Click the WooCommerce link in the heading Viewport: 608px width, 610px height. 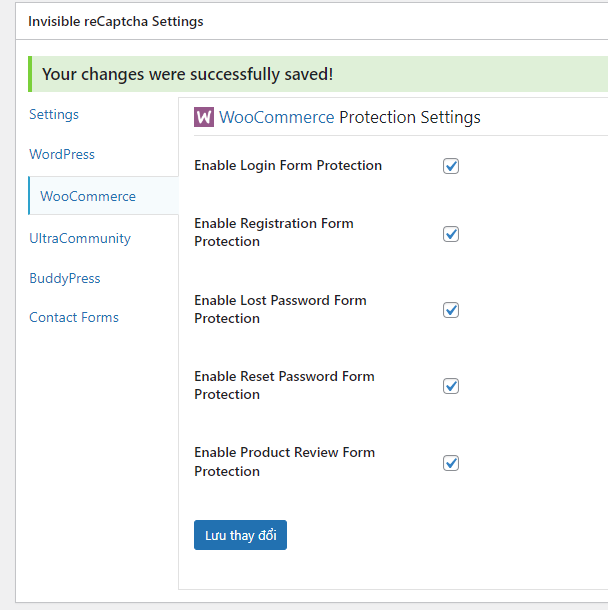tap(277, 117)
